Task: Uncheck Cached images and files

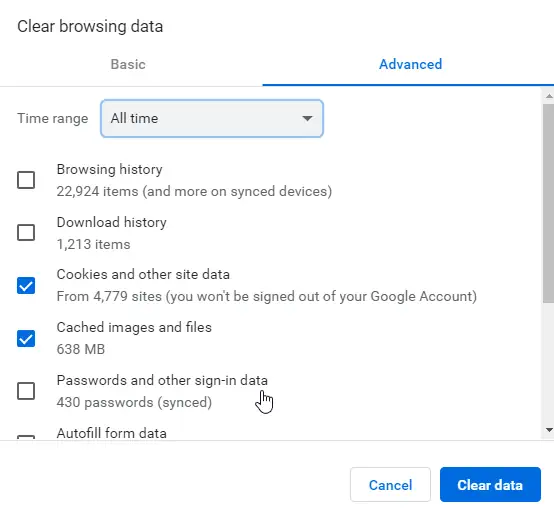Action: tap(26, 338)
